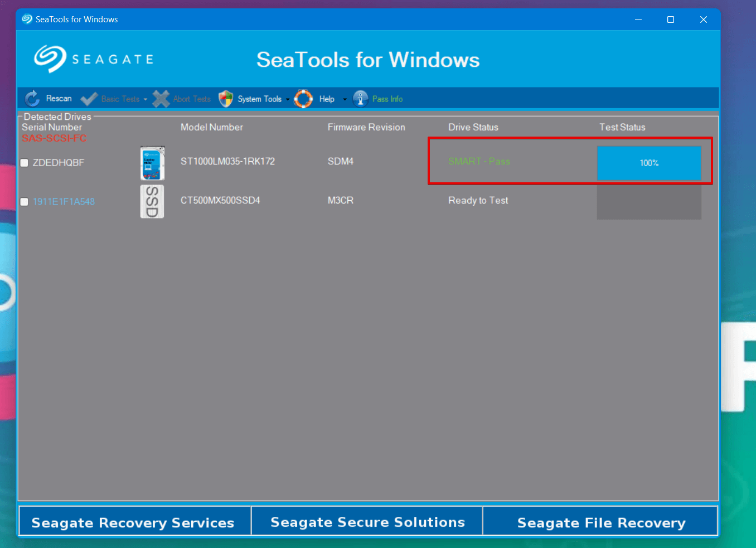Click the Model Number column header
The width and height of the screenshot is (756, 548).
(x=212, y=127)
